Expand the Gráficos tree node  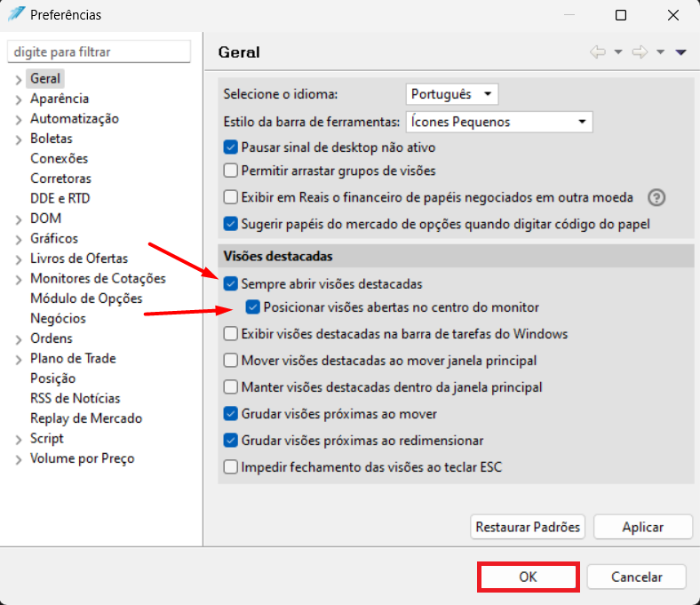click(19, 240)
